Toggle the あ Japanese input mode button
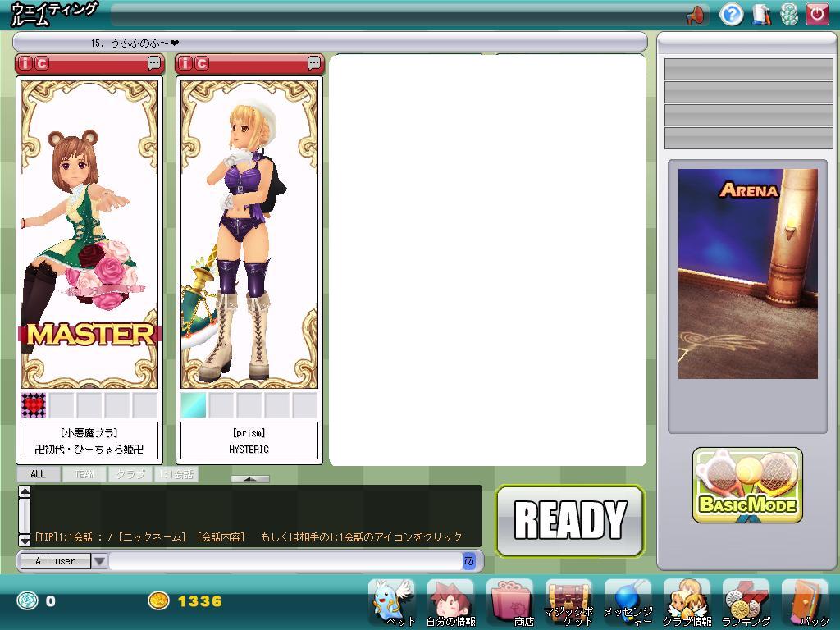 pyautogui.click(x=468, y=561)
